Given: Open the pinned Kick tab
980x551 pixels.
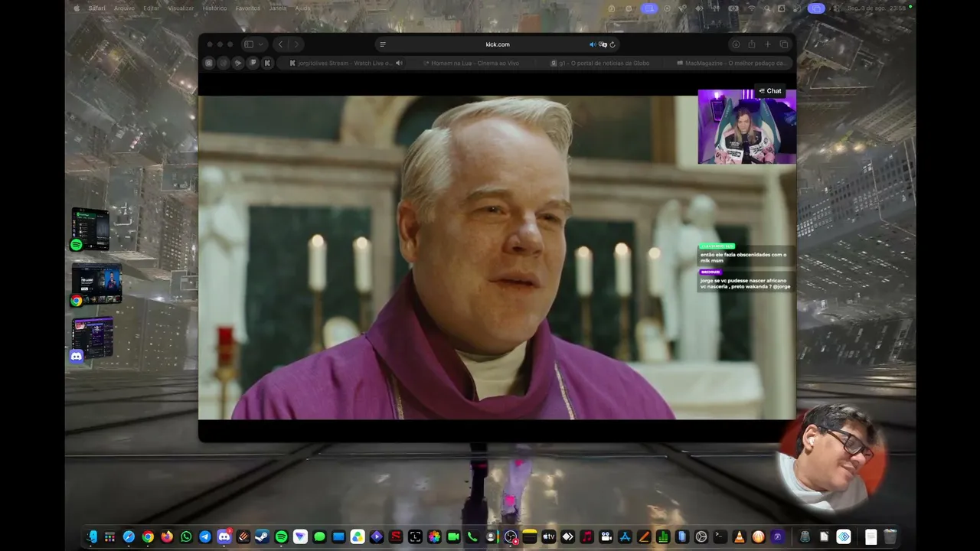Looking at the screenshot, I should pyautogui.click(x=267, y=63).
